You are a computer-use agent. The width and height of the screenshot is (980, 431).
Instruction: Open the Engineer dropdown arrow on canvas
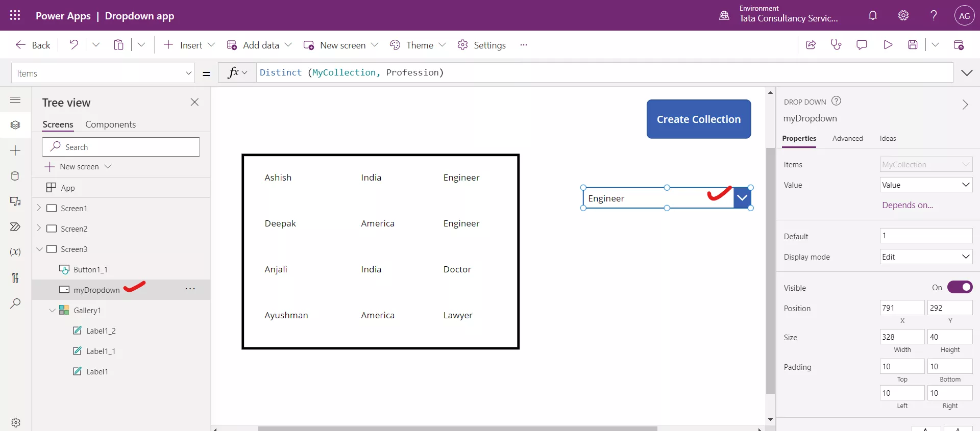pos(742,198)
